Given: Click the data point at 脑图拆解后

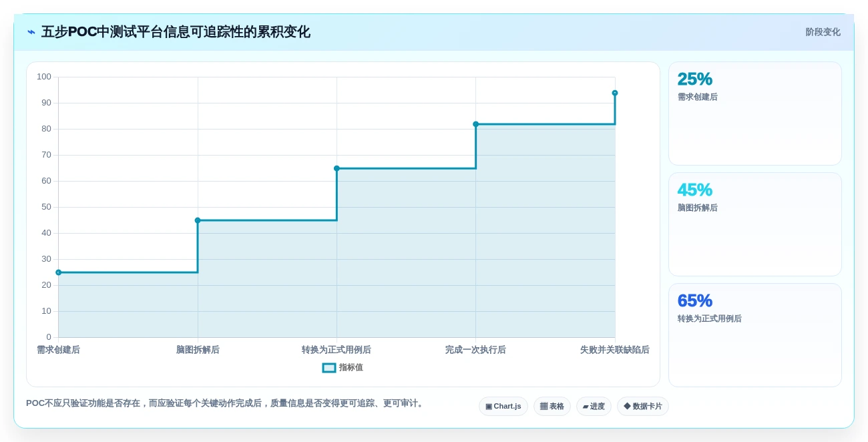Looking at the screenshot, I should pos(198,220).
